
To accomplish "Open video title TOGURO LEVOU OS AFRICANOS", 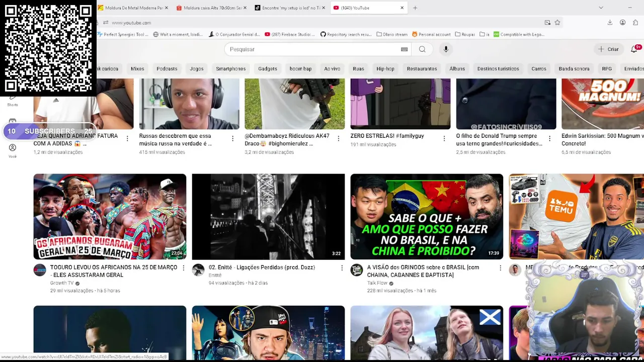I will 114,271.
